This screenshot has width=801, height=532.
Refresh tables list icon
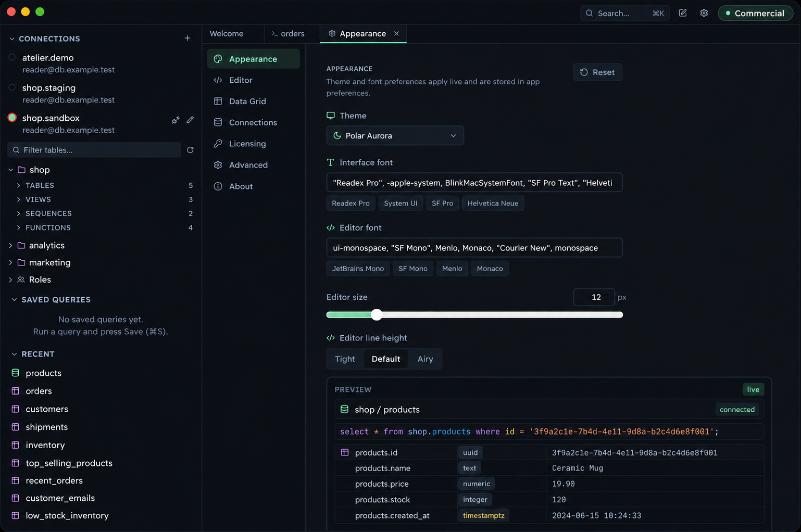click(x=190, y=150)
